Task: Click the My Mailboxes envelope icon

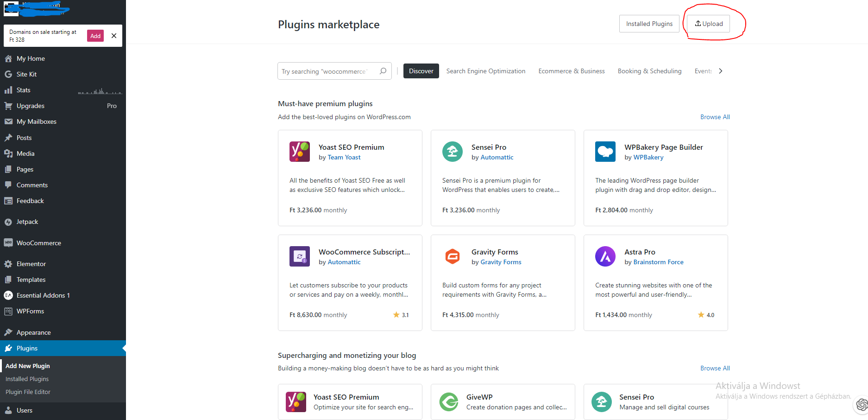Action: [8, 121]
